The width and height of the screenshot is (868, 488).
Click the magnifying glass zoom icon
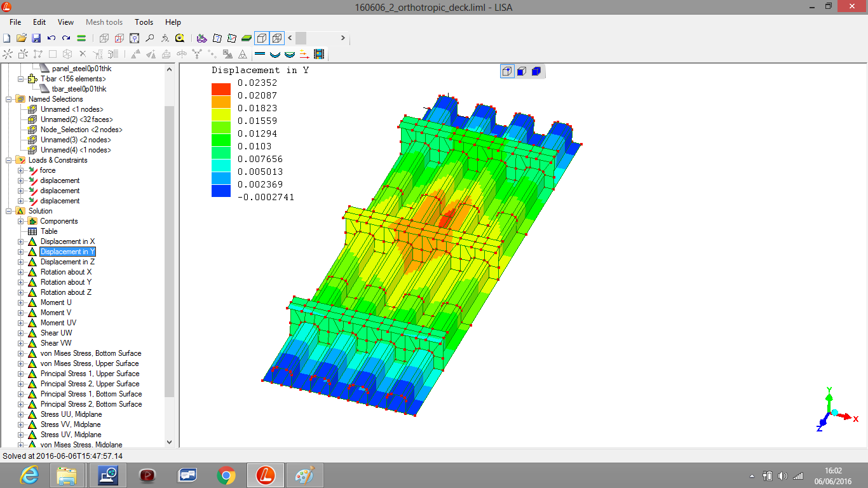point(149,38)
